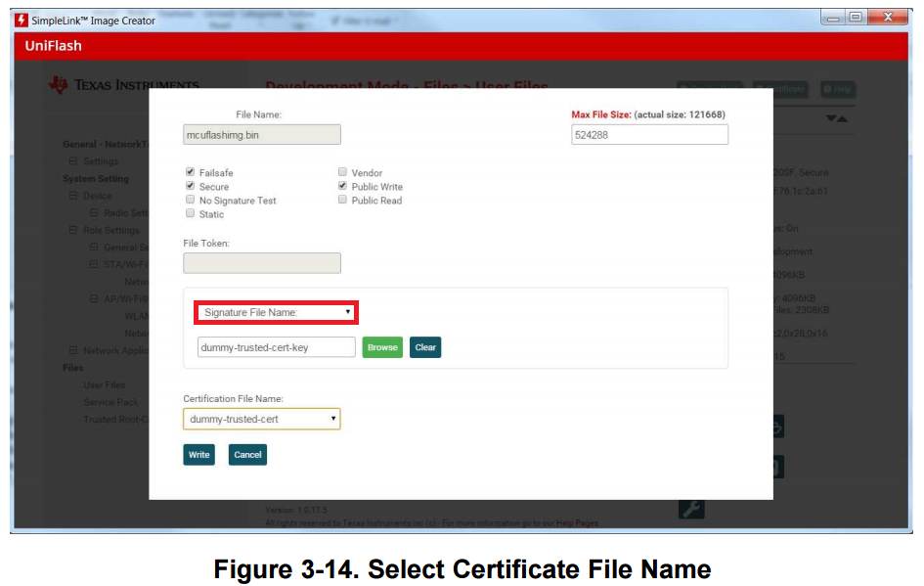This screenshot has width=924, height=586.
Task: Open the Certification File Name dropdown
Action: click(262, 419)
